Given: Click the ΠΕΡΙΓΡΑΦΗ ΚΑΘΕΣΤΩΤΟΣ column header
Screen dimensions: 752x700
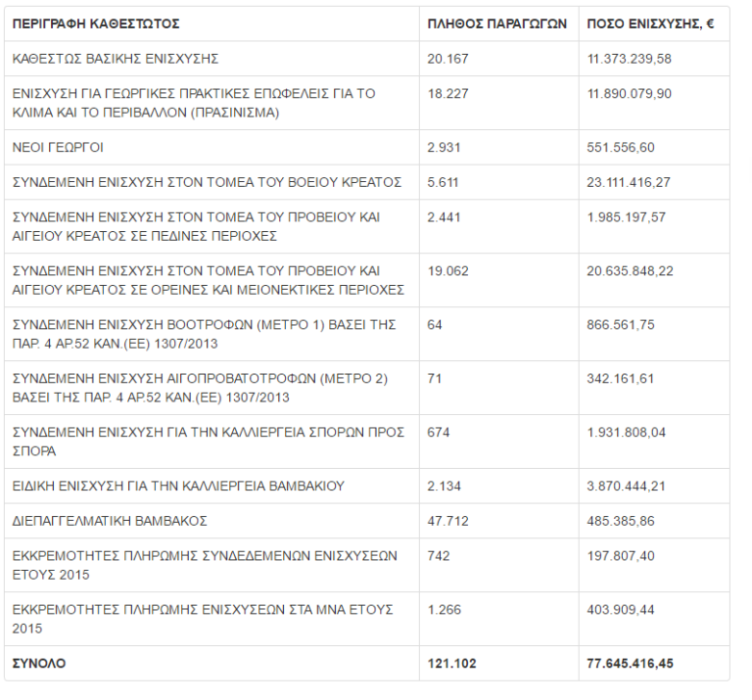Looking at the screenshot, I should [x=96, y=23].
